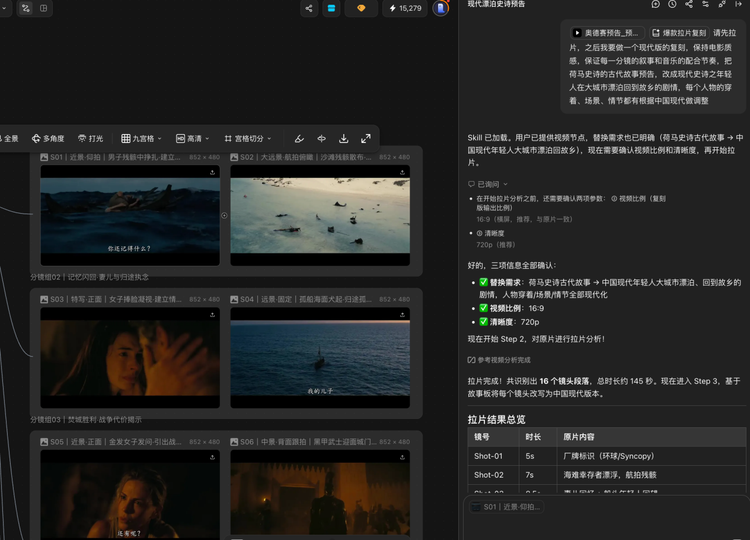
Task: Click the image icon beside the S06 title
Action: pyautogui.click(x=234, y=442)
